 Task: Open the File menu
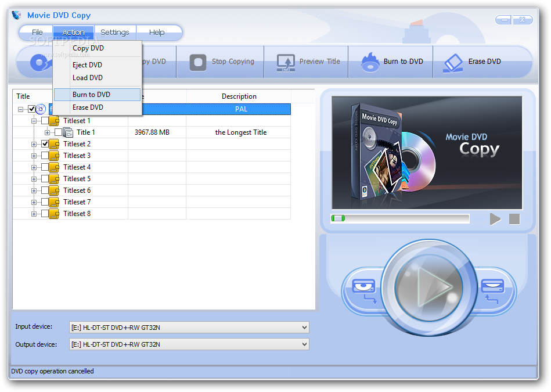point(37,33)
